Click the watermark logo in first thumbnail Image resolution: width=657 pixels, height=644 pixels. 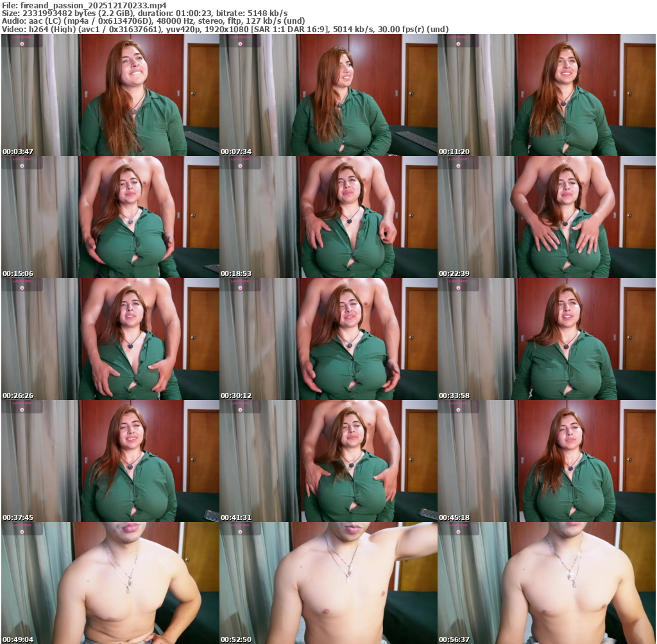[22, 40]
